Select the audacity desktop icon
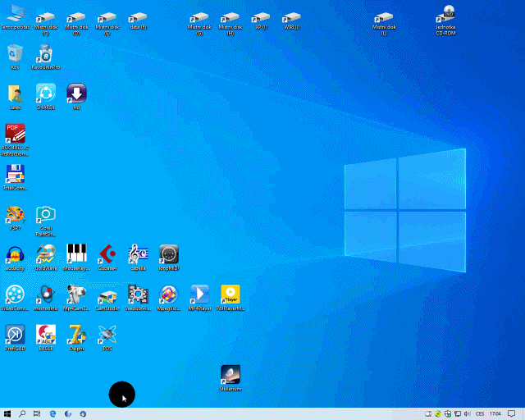This screenshot has height=420, width=525. coord(15,258)
